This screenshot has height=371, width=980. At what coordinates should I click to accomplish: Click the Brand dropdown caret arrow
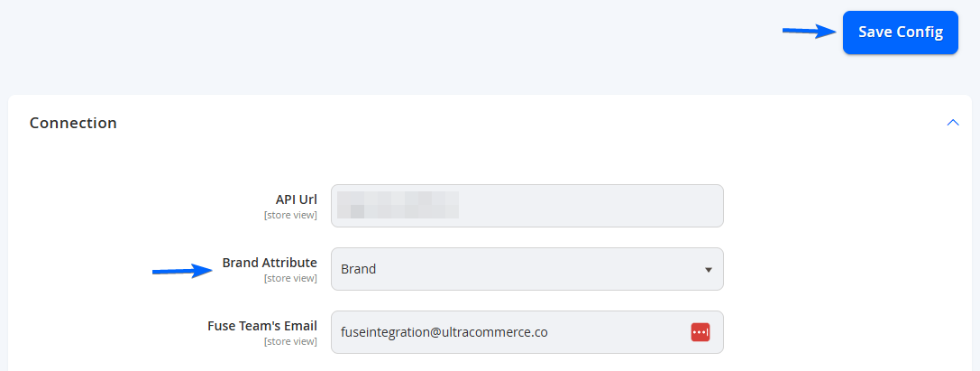click(708, 270)
